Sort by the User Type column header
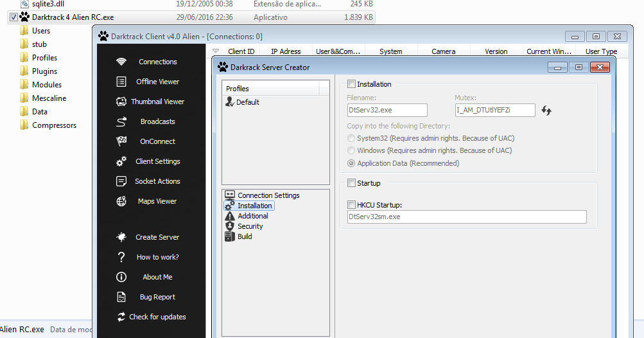This screenshot has height=338, width=644. [x=601, y=51]
